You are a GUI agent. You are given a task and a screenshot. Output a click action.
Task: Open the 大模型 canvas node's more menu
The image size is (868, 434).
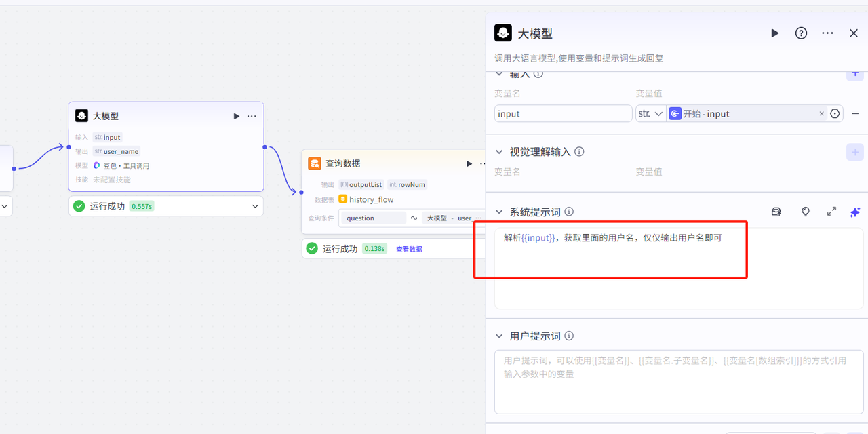point(252,116)
